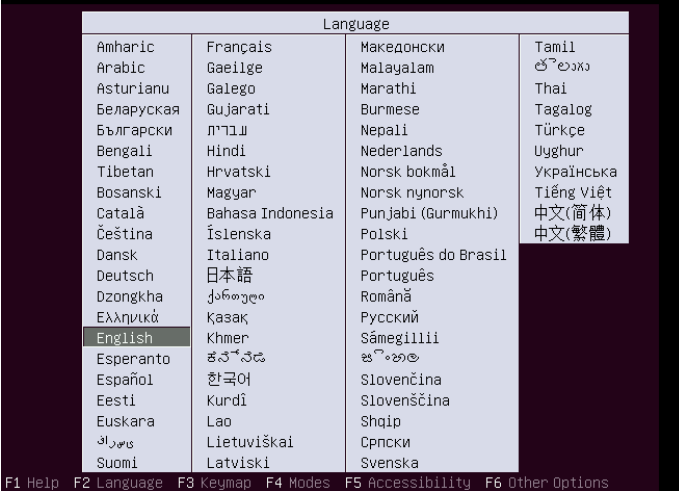Click F2 Language in bottom bar
The width and height of the screenshot is (679, 491).
click(118, 483)
